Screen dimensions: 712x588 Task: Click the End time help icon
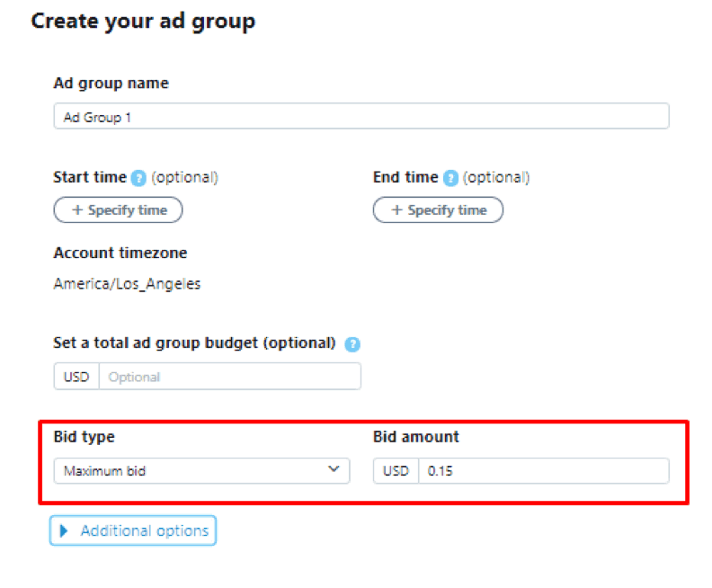click(x=451, y=178)
